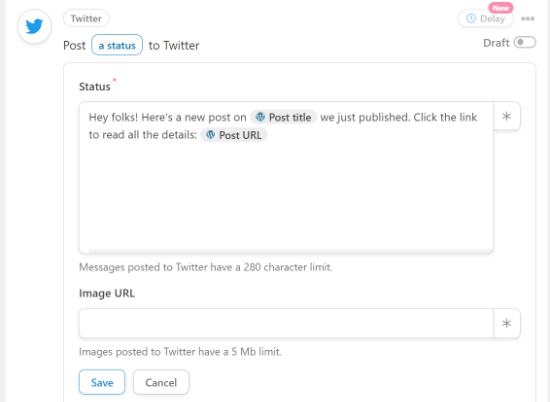The width and height of the screenshot is (550, 402).
Task: Click the Image URL field label
Action: pos(107,293)
